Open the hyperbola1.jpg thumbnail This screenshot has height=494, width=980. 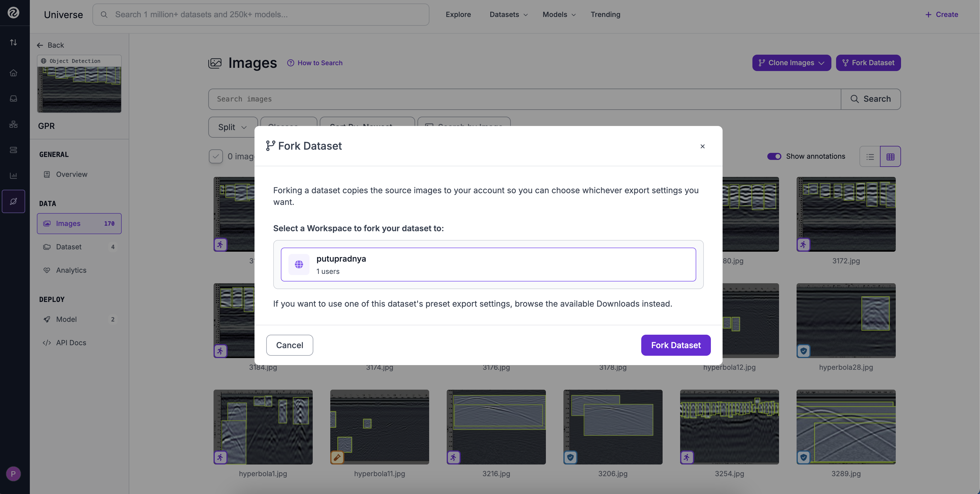[x=263, y=427]
